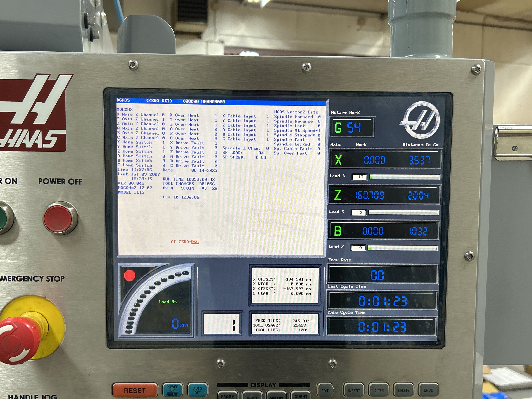Click the VER 08.04G line

[131, 183]
